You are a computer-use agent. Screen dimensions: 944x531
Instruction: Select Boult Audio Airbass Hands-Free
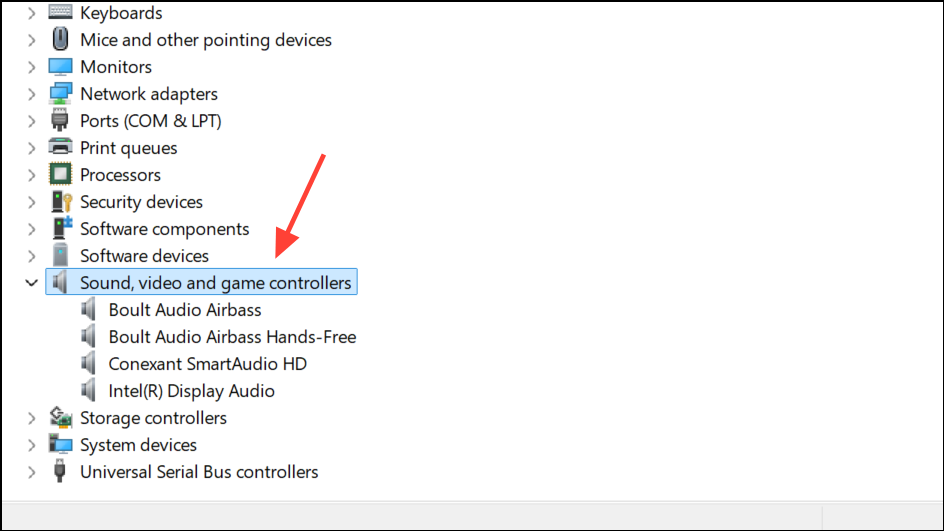[232, 337]
